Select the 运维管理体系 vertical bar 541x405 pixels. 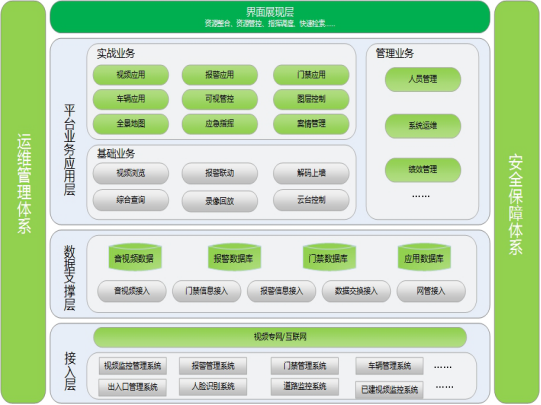(x=23, y=202)
